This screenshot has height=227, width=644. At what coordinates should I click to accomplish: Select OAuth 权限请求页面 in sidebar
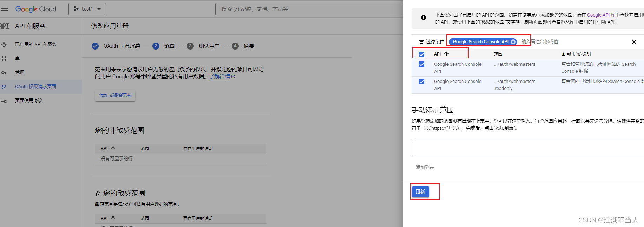(x=35, y=86)
